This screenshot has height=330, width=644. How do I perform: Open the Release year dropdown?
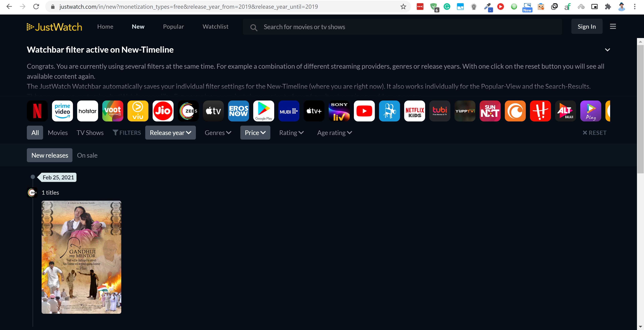click(171, 133)
